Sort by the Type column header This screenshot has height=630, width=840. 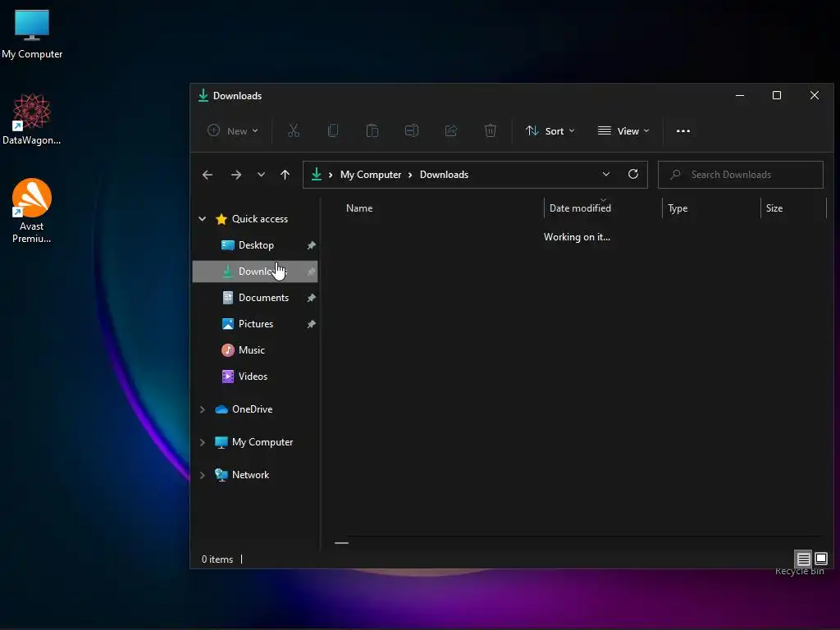(x=678, y=208)
